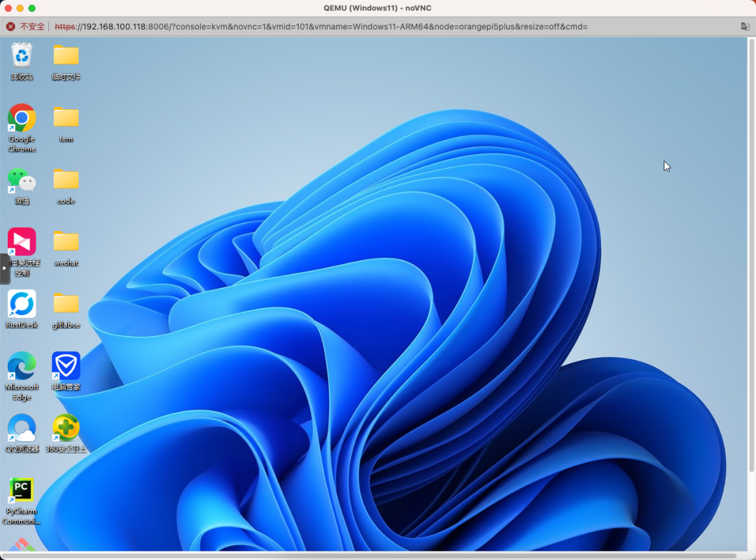Select Microsoft Edge desktop shortcut
Viewport: 756px width, 560px height.
point(22,365)
